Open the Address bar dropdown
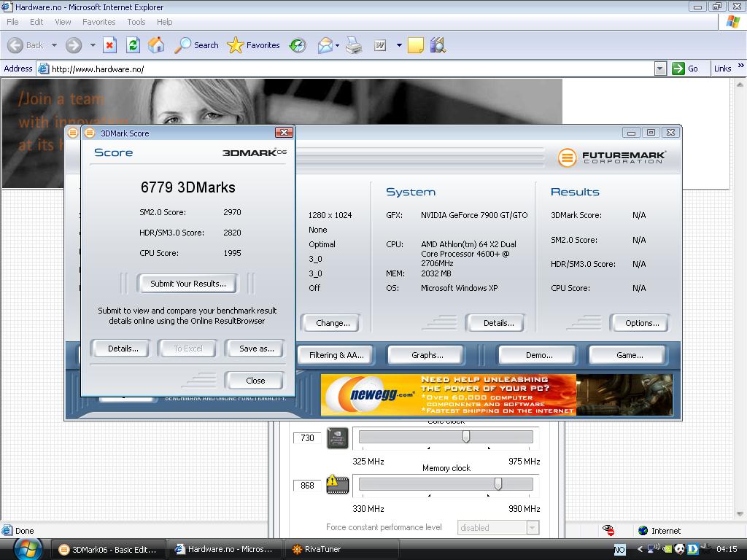The image size is (747, 560). click(x=659, y=69)
